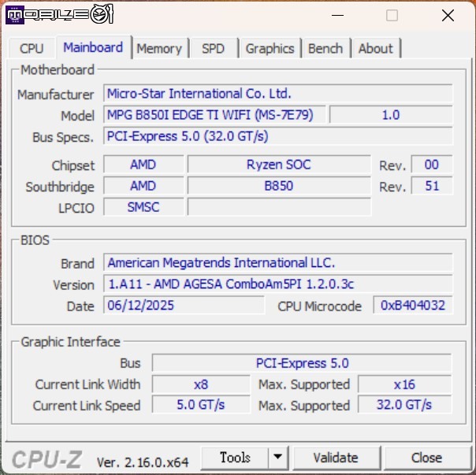Click the Current Link Width x8 value
This screenshot has height=475, width=476.
[x=201, y=384]
